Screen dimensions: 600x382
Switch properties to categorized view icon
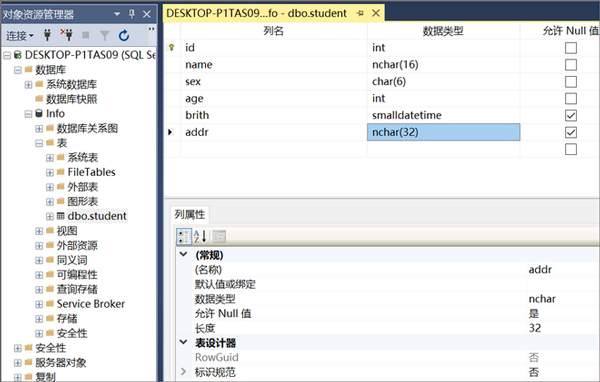[x=183, y=237]
